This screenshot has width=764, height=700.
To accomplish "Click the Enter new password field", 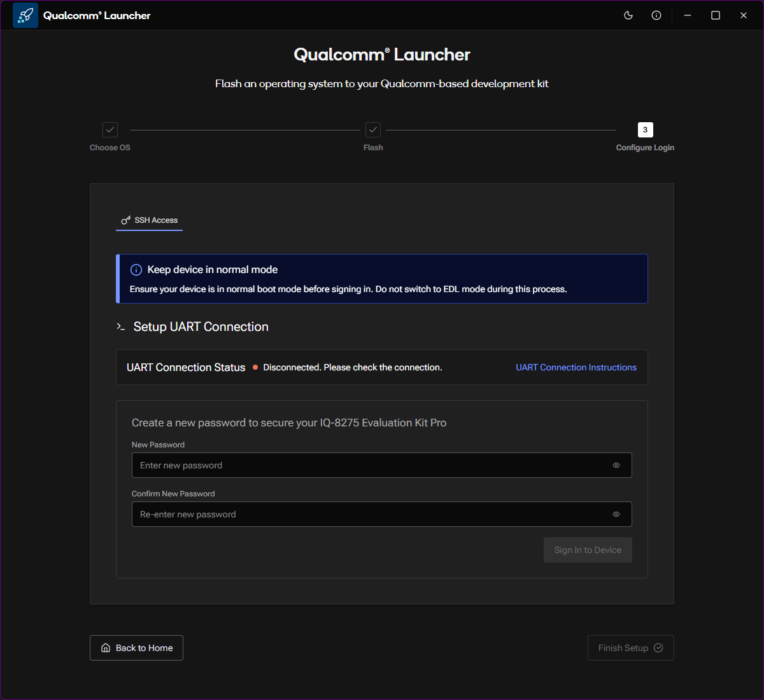I will pyautogui.click(x=382, y=465).
